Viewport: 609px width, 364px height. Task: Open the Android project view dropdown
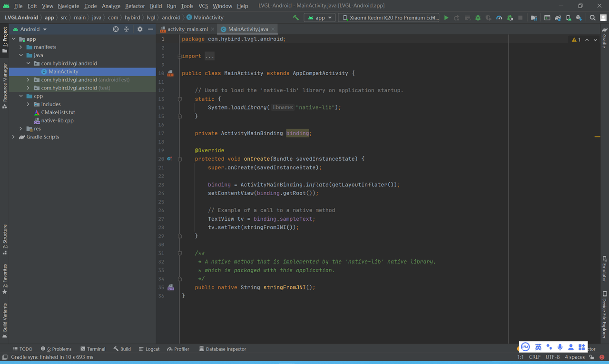(x=30, y=29)
